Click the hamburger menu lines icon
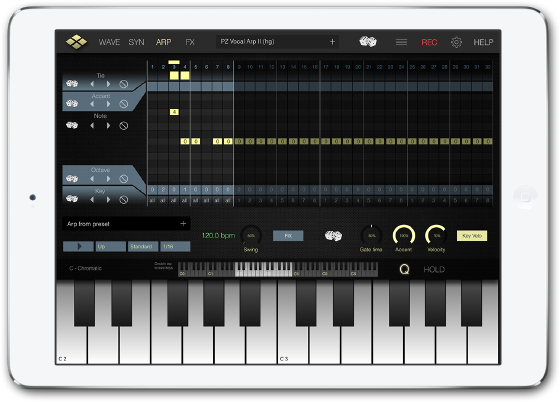 pyautogui.click(x=401, y=42)
